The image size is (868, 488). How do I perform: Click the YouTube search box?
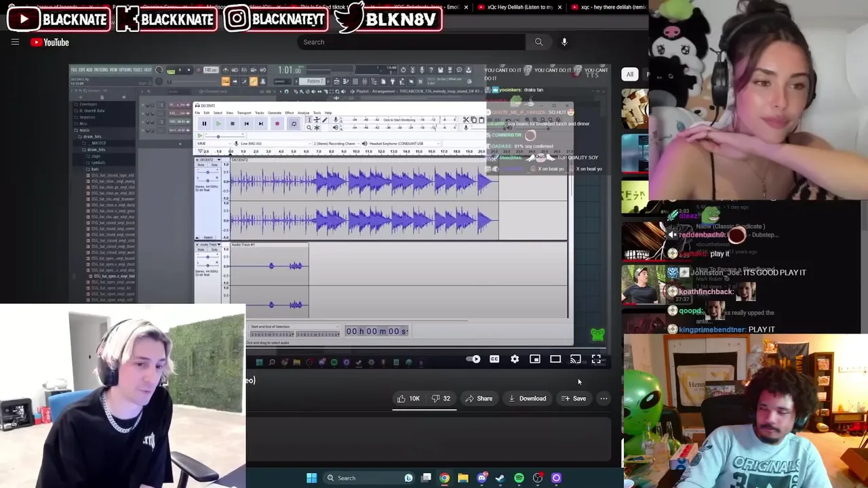click(x=411, y=42)
